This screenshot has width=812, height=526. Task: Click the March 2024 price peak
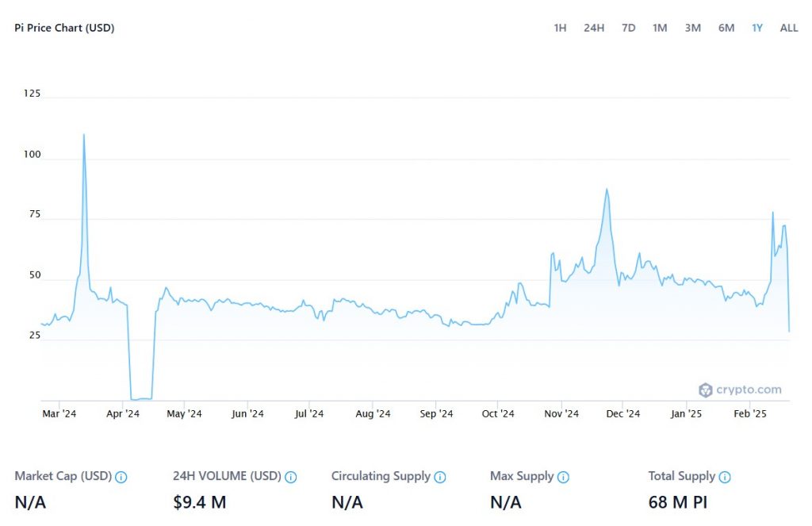point(84,136)
